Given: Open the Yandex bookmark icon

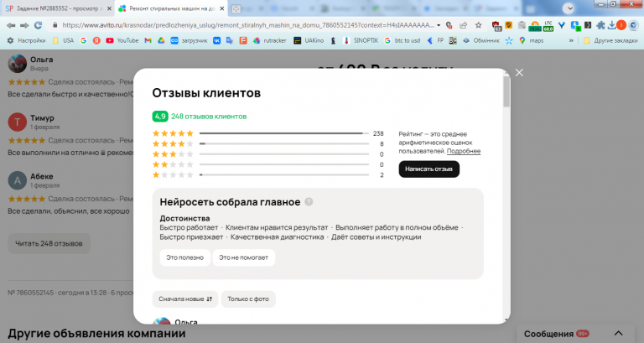Looking at the screenshot, I should click(x=96, y=40).
